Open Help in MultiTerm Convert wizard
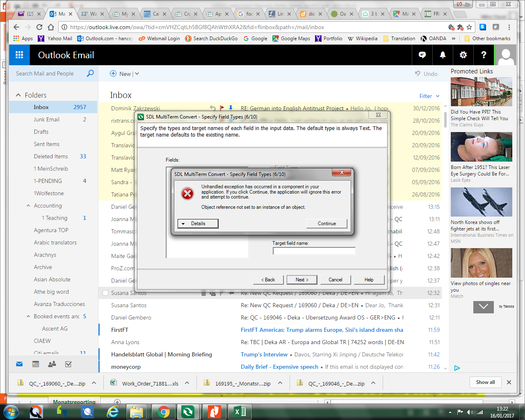The image size is (525, 420). [369, 280]
